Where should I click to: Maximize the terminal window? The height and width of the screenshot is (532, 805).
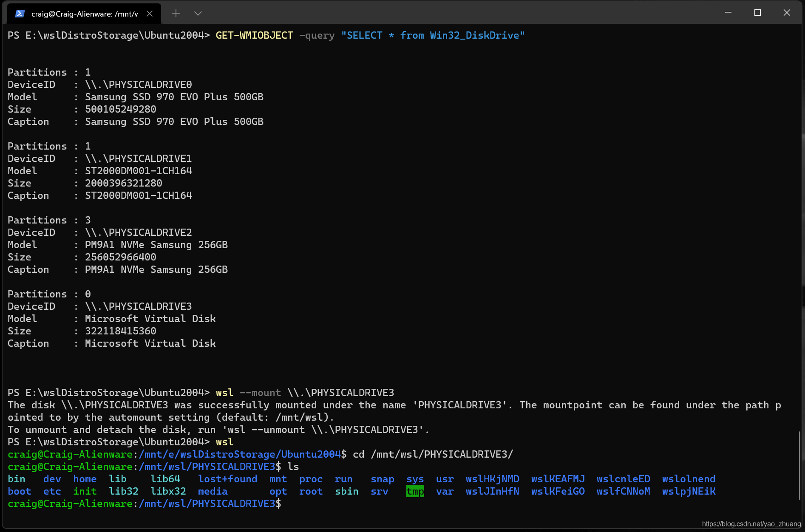click(757, 13)
